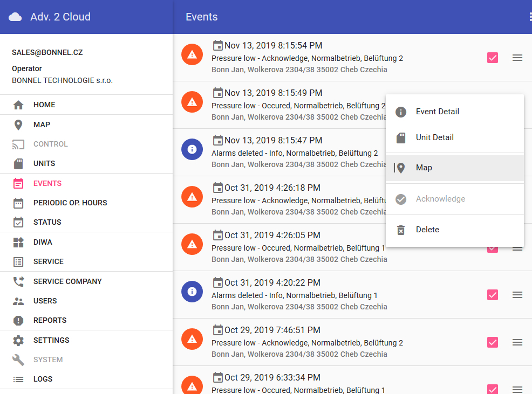Open hamburger menu for Oct 29 7:46:51 PM event
Screen dimensions: 532x394
[x=517, y=342]
